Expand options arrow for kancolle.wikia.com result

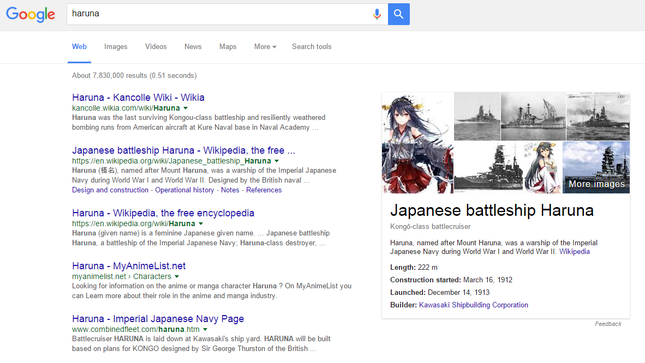(x=186, y=108)
